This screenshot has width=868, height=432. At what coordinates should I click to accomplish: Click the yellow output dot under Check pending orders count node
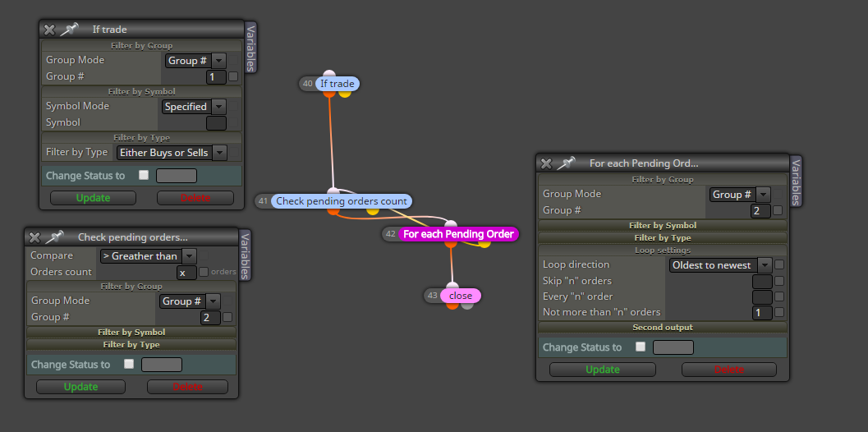(x=373, y=210)
